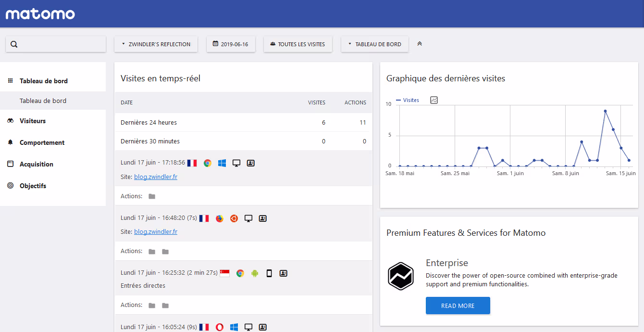
Task: Expand Visiteurs menu in sidebar
Action: 33,121
